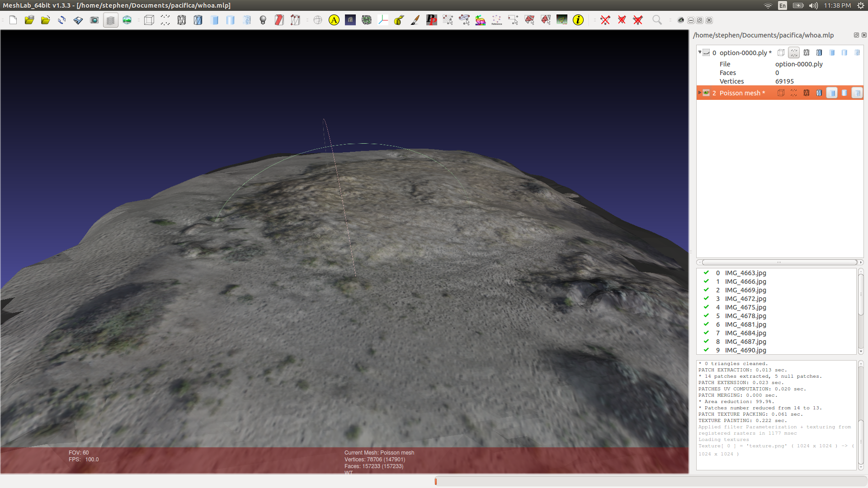868x488 pixels.
Task: Switch to Points render mode in toolbar
Action: pyautogui.click(x=165, y=20)
